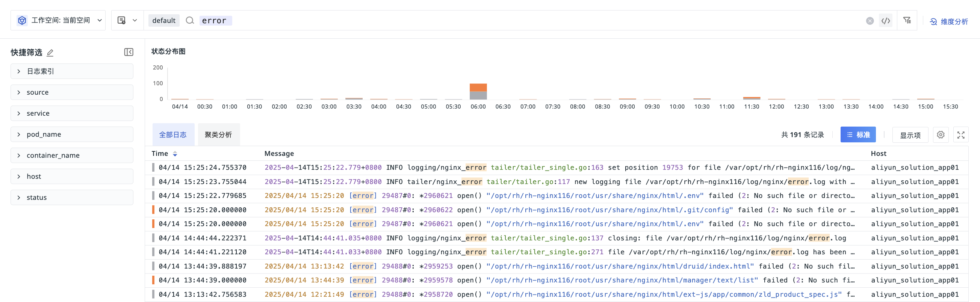The width and height of the screenshot is (980, 302).
Task: Click the Message column header
Action: tap(279, 154)
